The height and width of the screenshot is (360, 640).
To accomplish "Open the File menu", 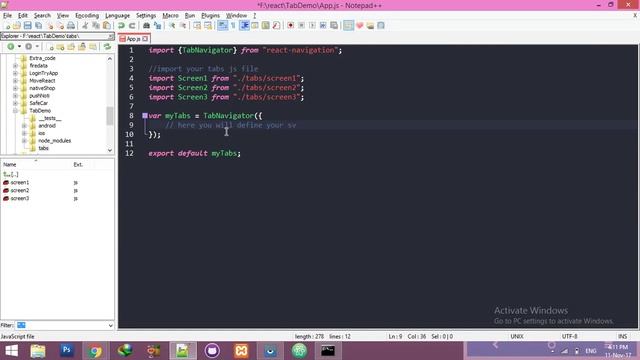I will (7, 16).
